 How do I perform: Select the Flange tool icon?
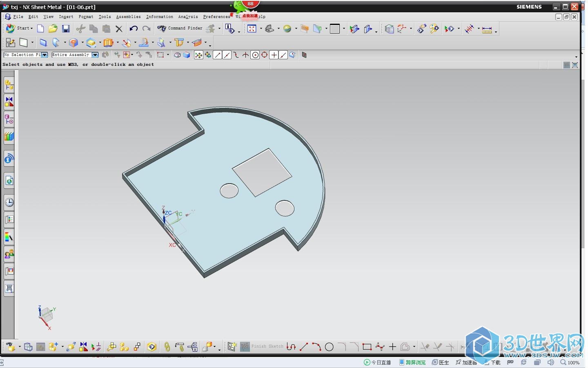(x=56, y=43)
